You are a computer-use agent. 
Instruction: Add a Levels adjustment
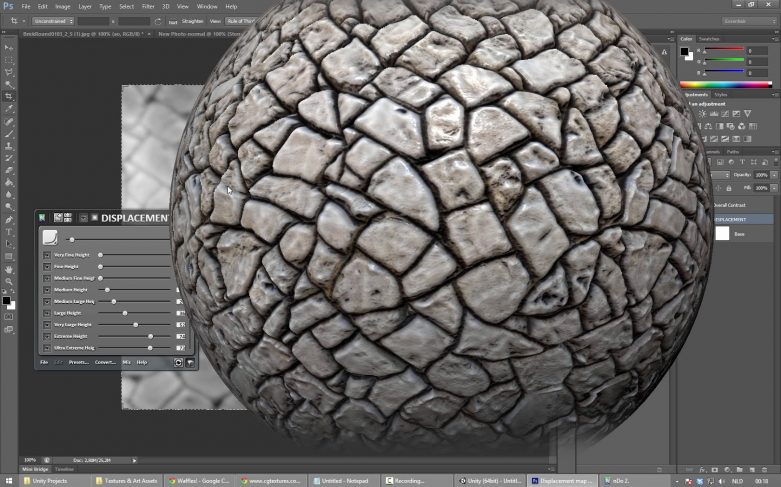click(714, 114)
